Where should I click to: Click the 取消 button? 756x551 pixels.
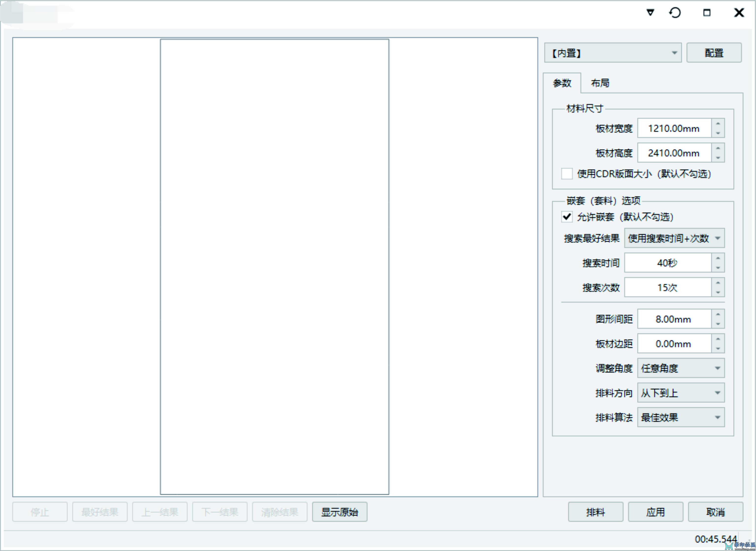pyautogui.click(x=716, y=512)
